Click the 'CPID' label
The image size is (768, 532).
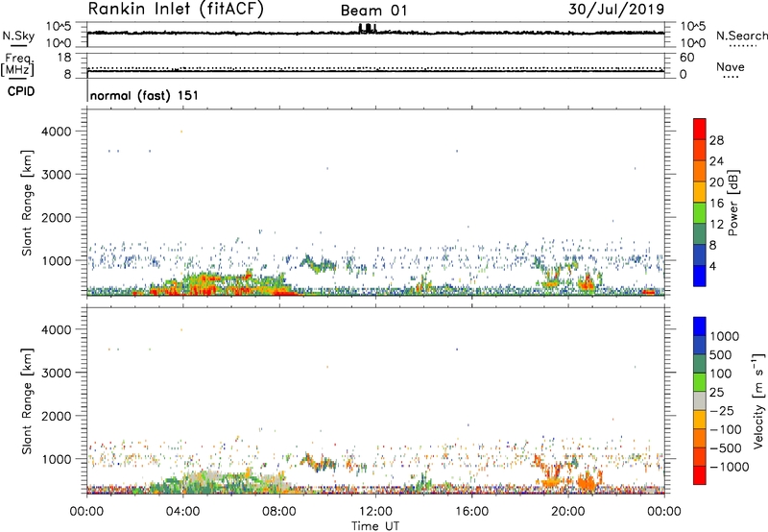click(x=21, y=91)
